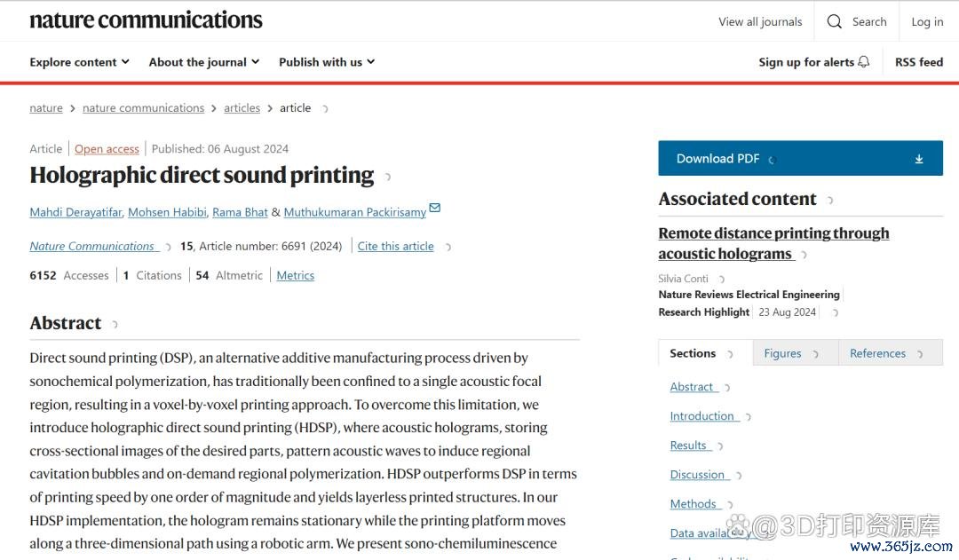Open Remote distance printing associated article

point(773,243)
